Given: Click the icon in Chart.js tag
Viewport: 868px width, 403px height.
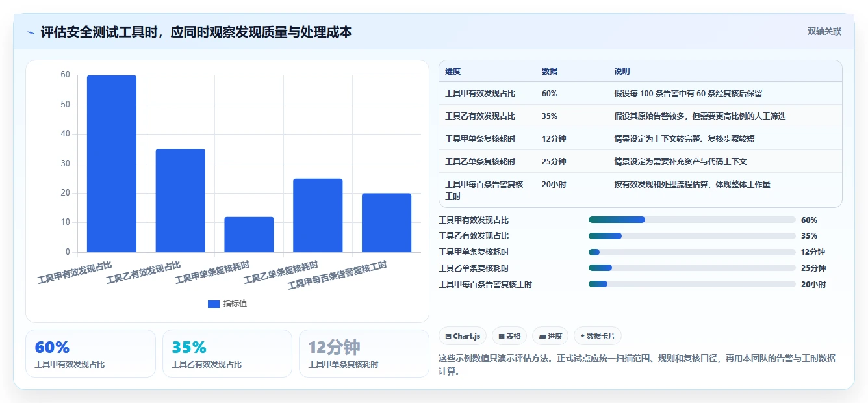Looking at the screenshot, I should (448, 336).
